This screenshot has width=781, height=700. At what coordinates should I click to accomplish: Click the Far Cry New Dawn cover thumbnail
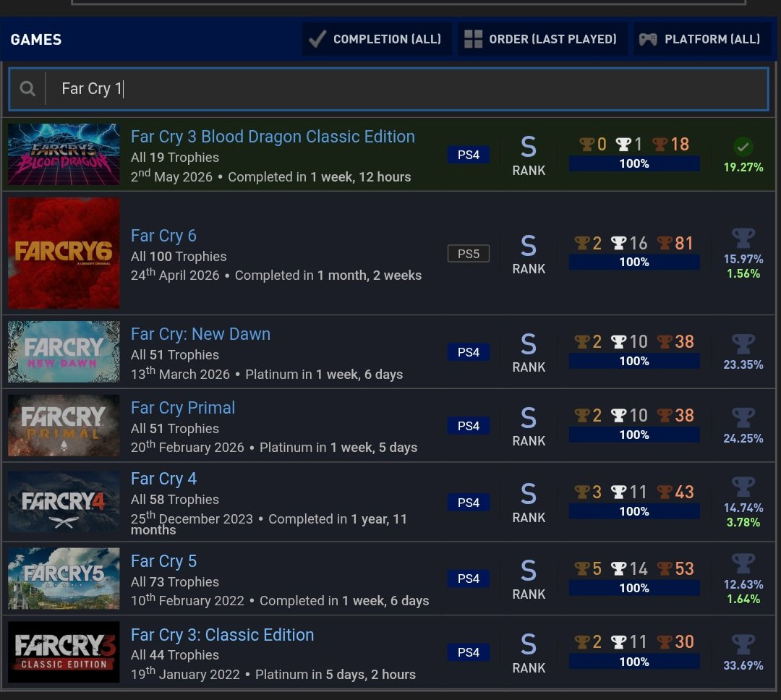click(x=64, y=351)
